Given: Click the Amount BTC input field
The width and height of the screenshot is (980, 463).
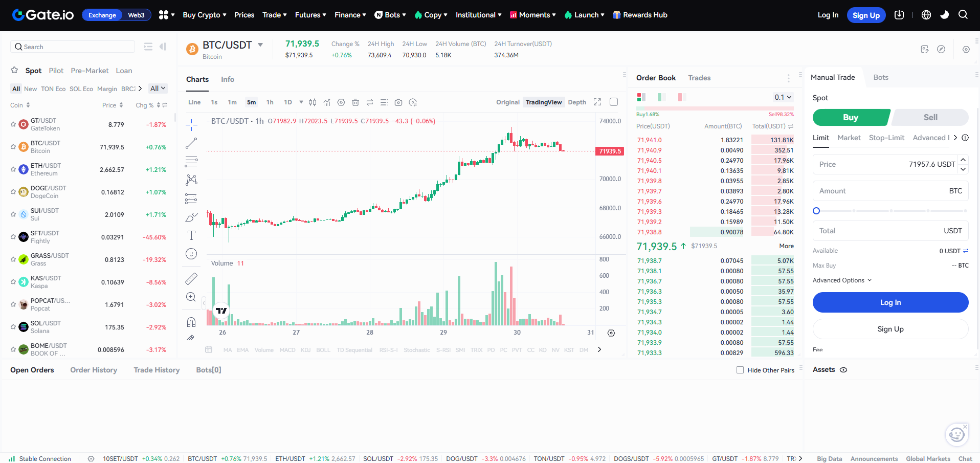Looking at the screenshot, I should tap(890, 191).
